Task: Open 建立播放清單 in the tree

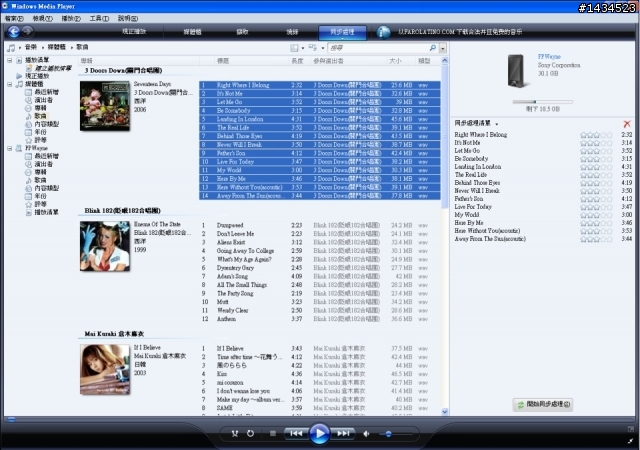Action: point(53,68)
